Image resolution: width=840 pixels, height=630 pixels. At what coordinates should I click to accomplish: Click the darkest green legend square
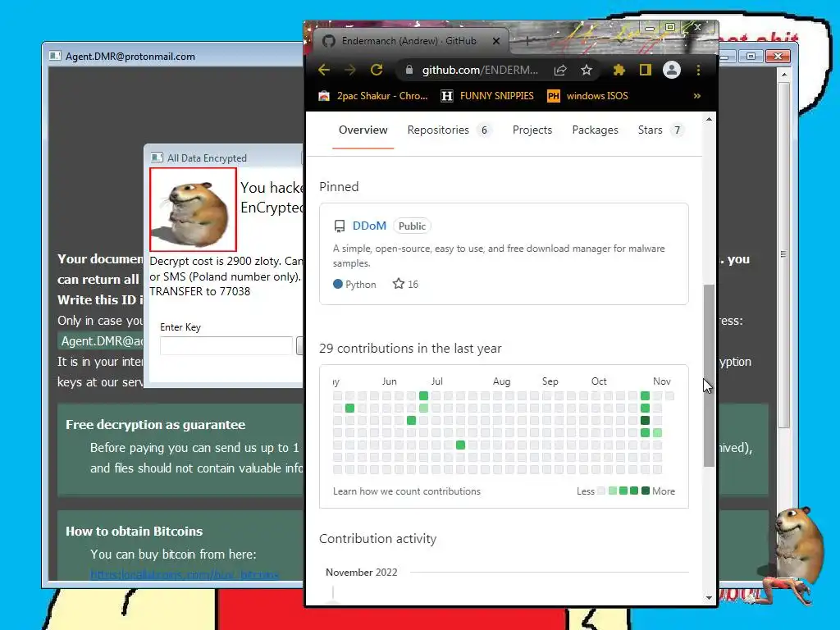click(646, 491)
